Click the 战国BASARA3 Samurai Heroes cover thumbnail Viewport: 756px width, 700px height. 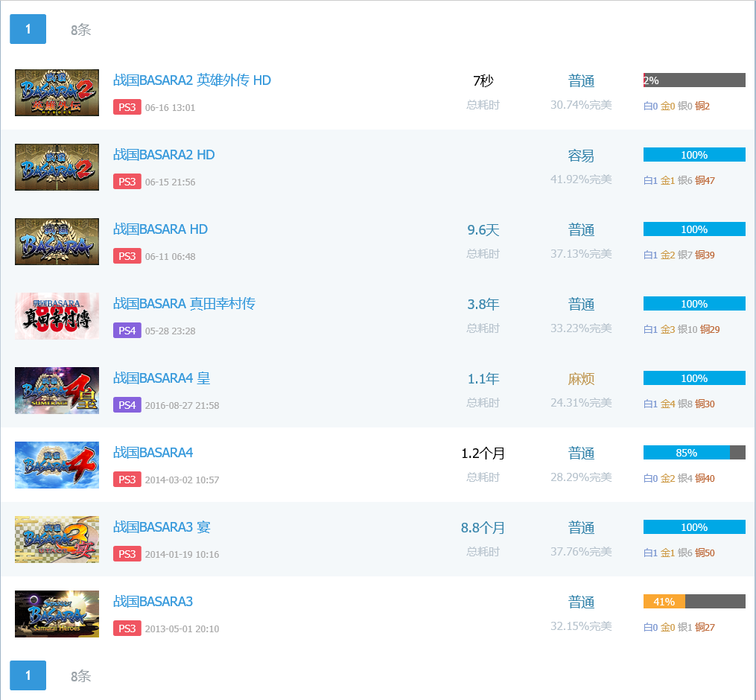tap(57, 614)
